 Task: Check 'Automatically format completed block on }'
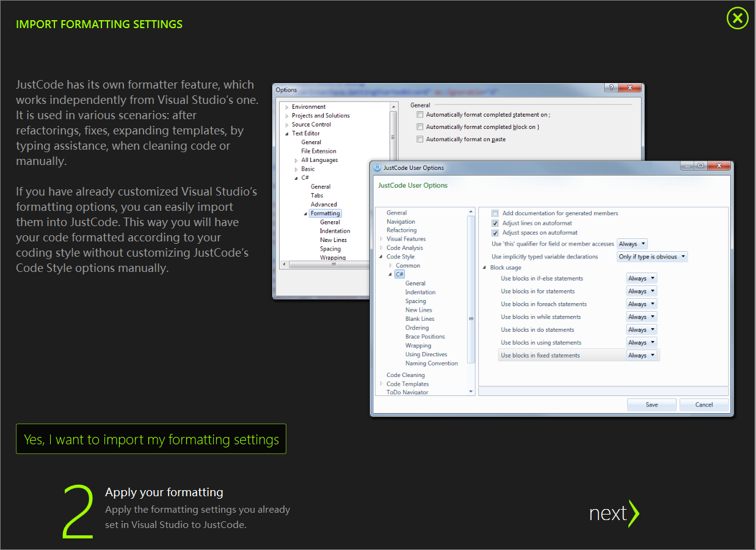click(x=420, y=127)
